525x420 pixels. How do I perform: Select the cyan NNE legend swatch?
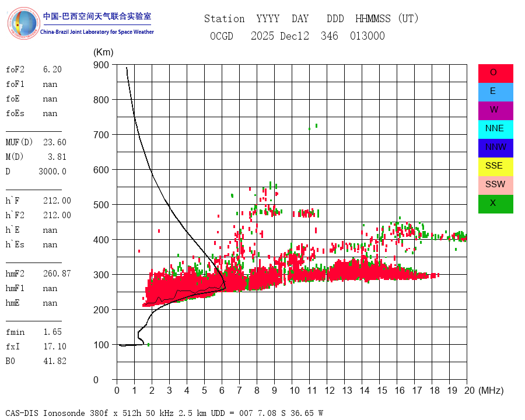[495, 129]
